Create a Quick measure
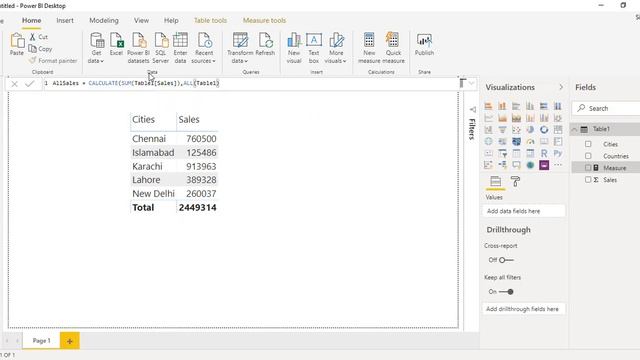Viewport: 640px width, 360px height. tap(393, 48)
